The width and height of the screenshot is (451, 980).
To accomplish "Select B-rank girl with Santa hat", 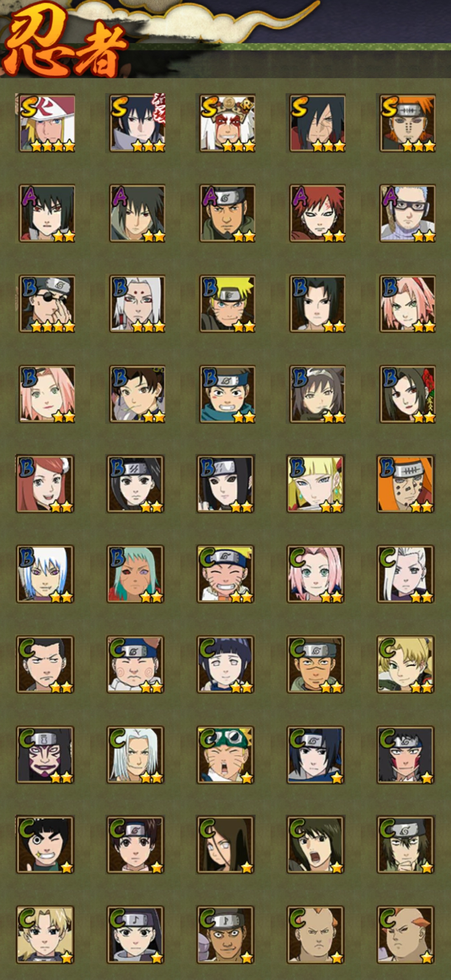I will [x=45, y=484].
